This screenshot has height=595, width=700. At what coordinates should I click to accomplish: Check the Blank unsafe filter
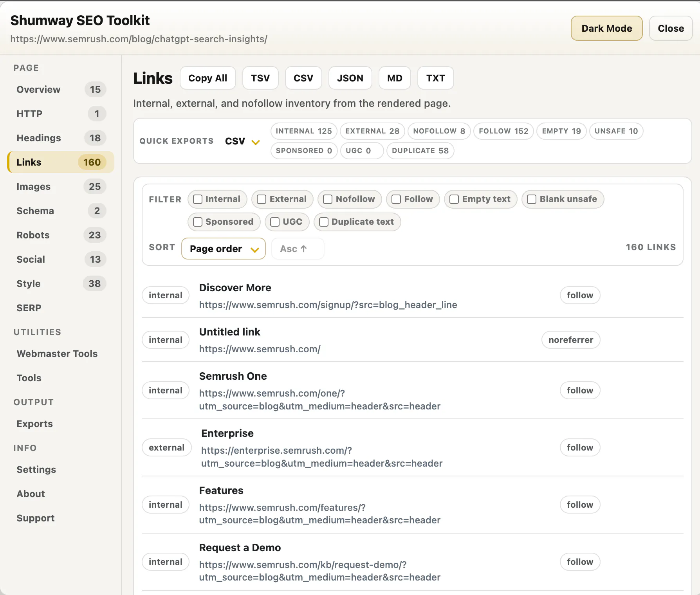(x=532, y=199)
